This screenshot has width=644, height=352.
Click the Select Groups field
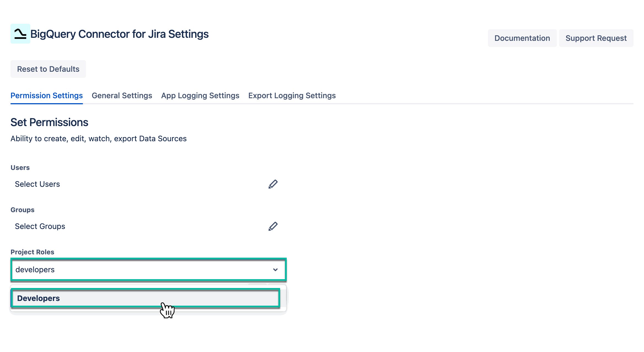40,226
